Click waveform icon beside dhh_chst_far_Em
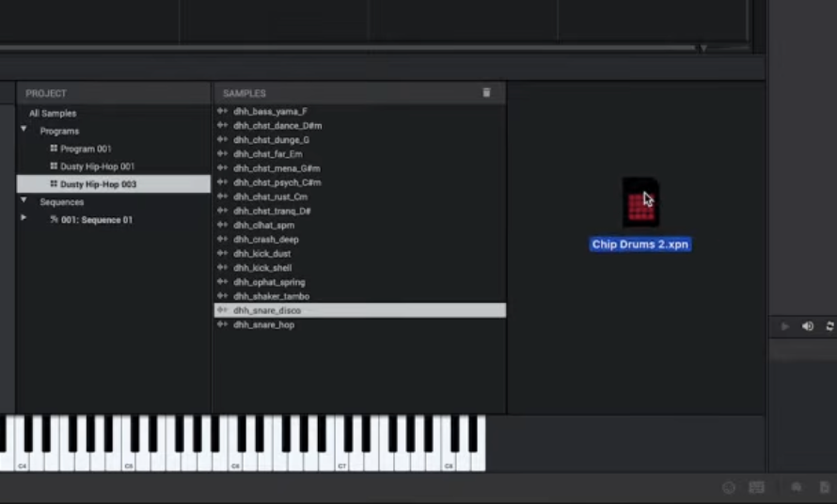The height and width of the screenshot is (504, 837). click(223, 154)
